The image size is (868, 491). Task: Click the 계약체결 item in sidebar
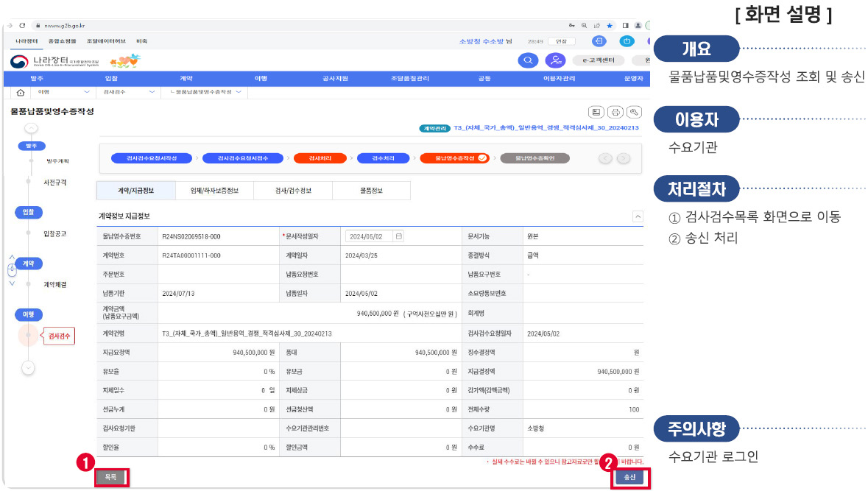tap(54, 285)
